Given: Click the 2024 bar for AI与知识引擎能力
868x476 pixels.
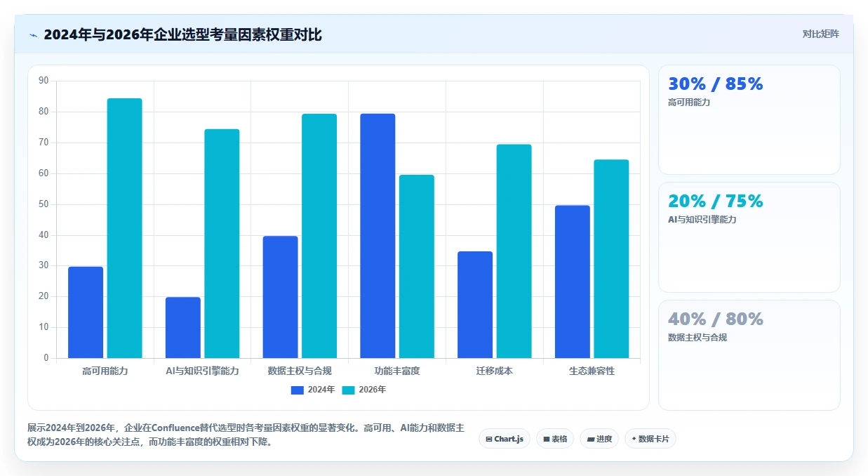Looking at the screenshot, I should [x=183, y=328].
